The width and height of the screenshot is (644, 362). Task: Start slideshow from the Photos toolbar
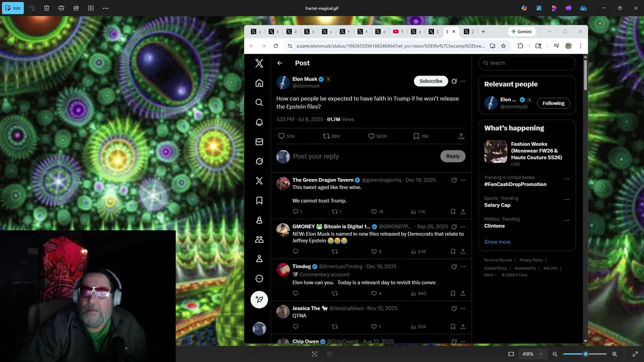(x=91, y=8)
